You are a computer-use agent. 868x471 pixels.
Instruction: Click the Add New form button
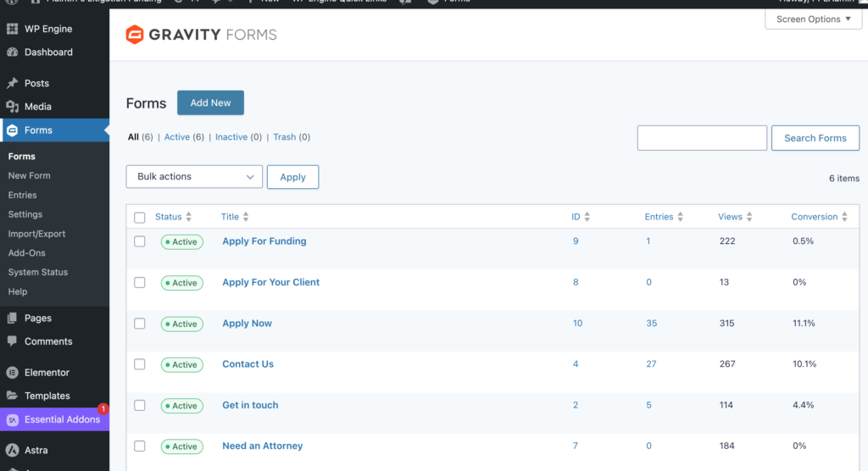210,103
